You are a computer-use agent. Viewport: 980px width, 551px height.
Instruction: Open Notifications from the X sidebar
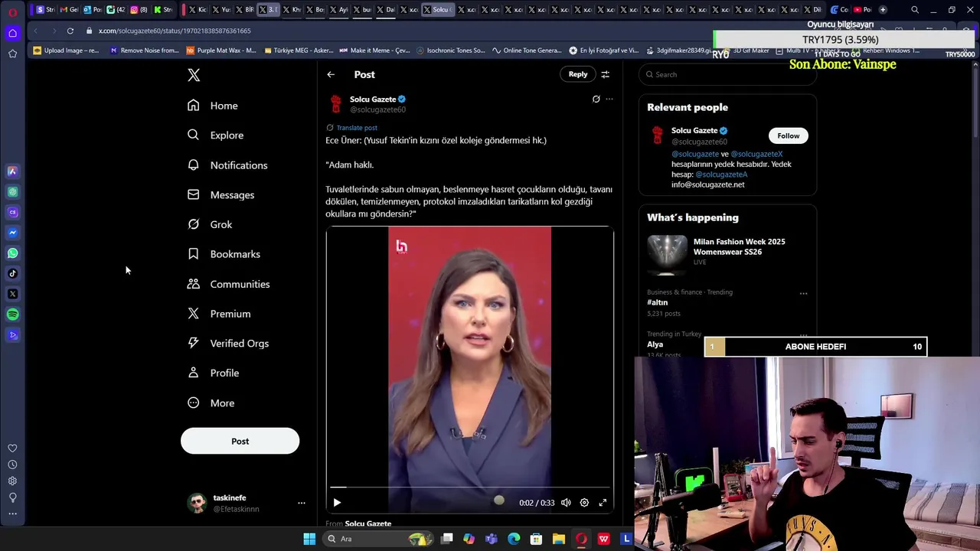[x=227, y=165]
